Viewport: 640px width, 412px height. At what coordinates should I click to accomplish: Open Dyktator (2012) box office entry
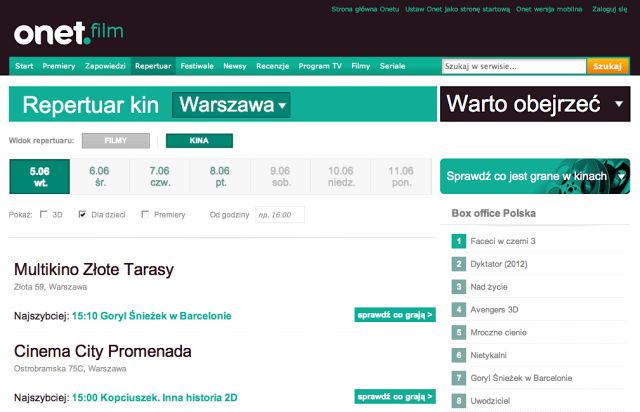499,264
